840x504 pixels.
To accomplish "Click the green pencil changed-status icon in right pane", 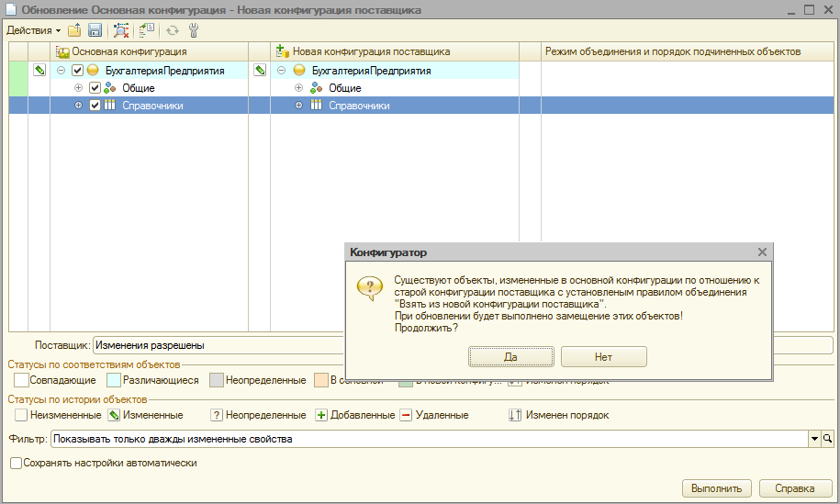I will pyautogui.click(x=260, y=70).
